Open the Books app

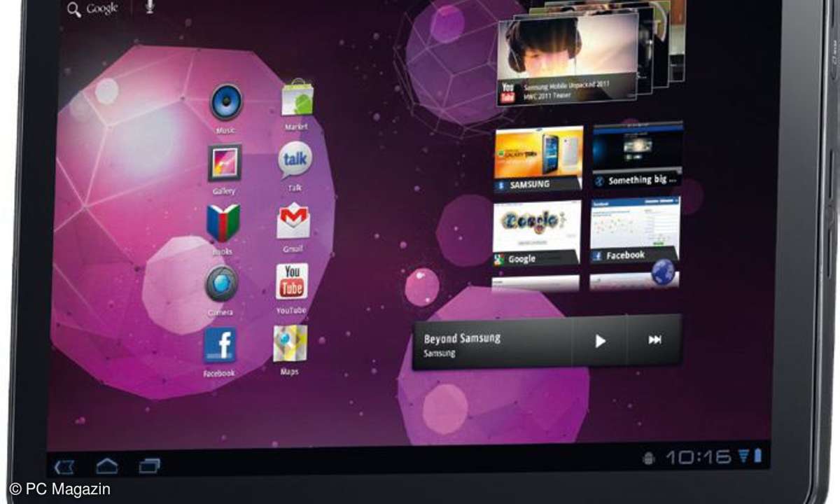[223, 223]
